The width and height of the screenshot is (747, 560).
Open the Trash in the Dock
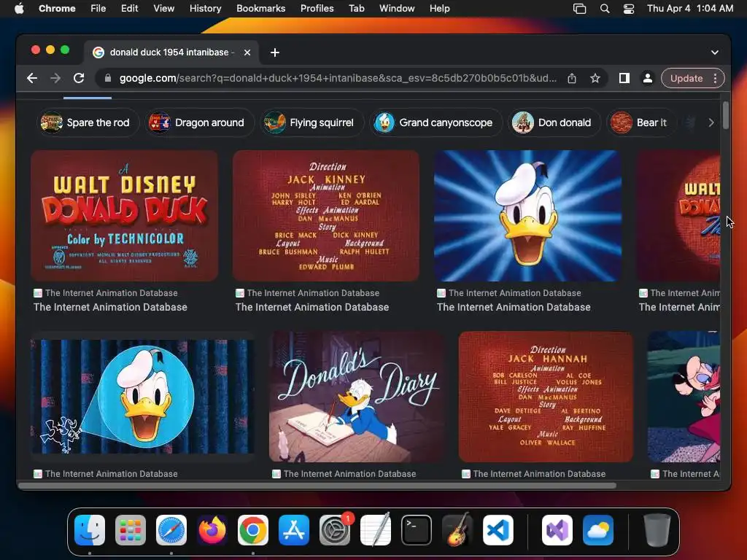657,530
